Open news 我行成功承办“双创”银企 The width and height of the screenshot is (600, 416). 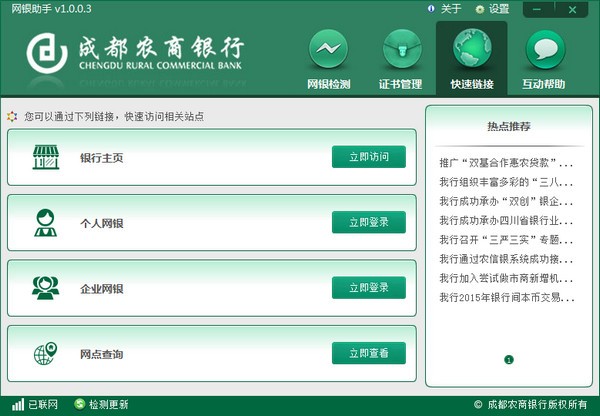506,201
